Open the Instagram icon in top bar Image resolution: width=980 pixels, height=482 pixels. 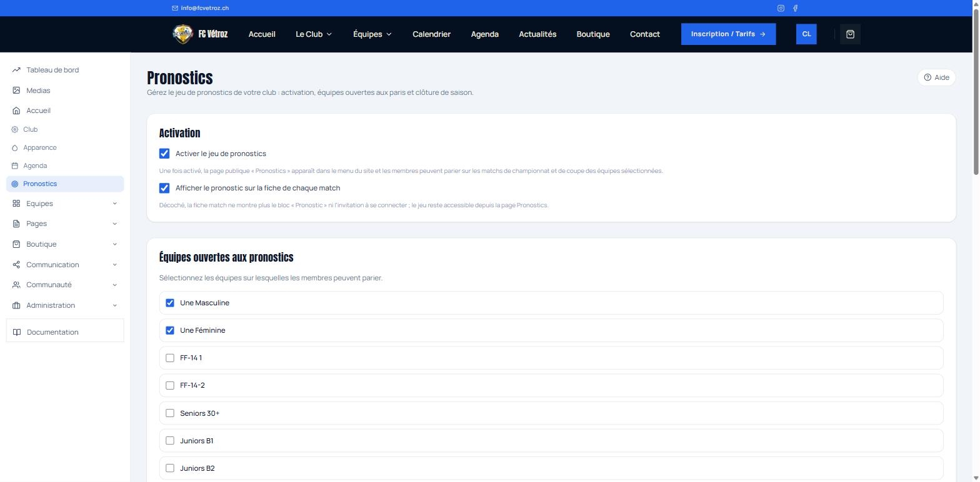781,8
